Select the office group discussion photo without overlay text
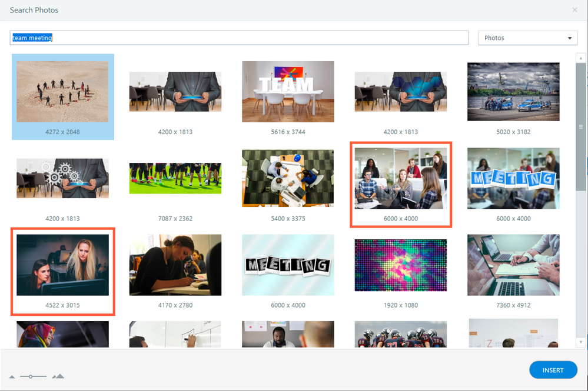This screenshot has width=588, height=391. click(x=400, y=178)
